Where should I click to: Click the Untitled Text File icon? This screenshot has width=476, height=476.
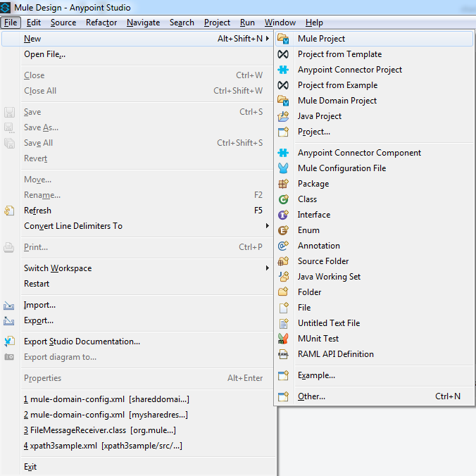click(x=284, y=323)
